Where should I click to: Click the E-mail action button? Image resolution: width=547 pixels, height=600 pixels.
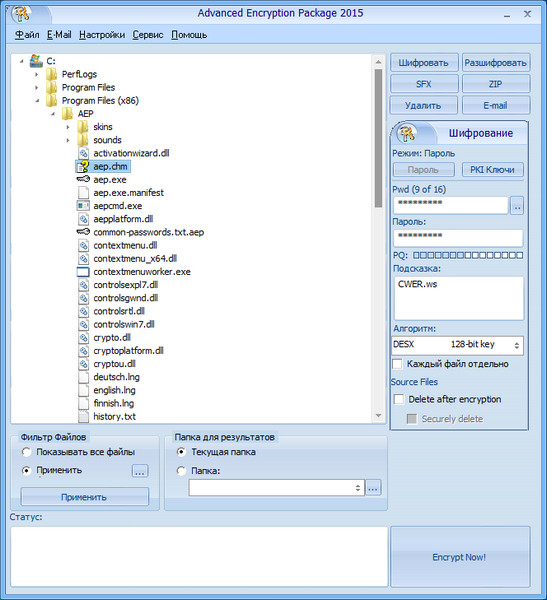pyautogui.click(x=496, y=105)
